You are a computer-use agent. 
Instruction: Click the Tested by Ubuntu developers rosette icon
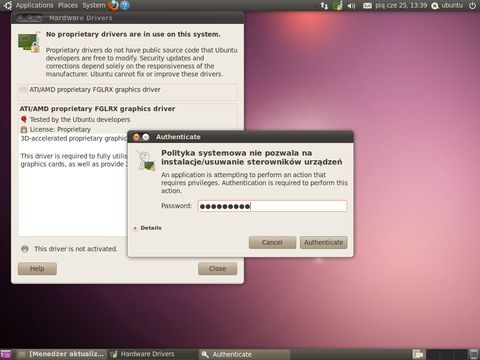(24, 119)
